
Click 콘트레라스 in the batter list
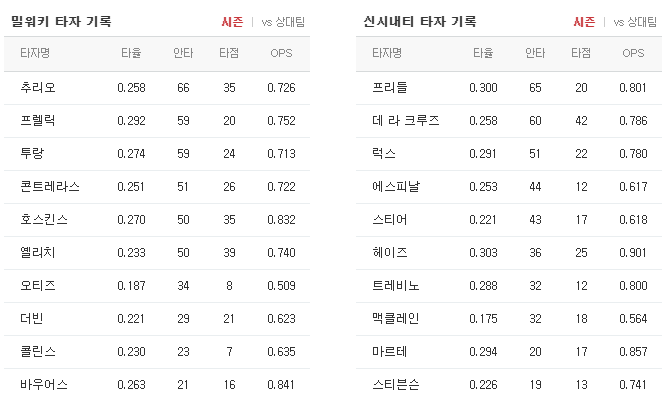[50, 187]
